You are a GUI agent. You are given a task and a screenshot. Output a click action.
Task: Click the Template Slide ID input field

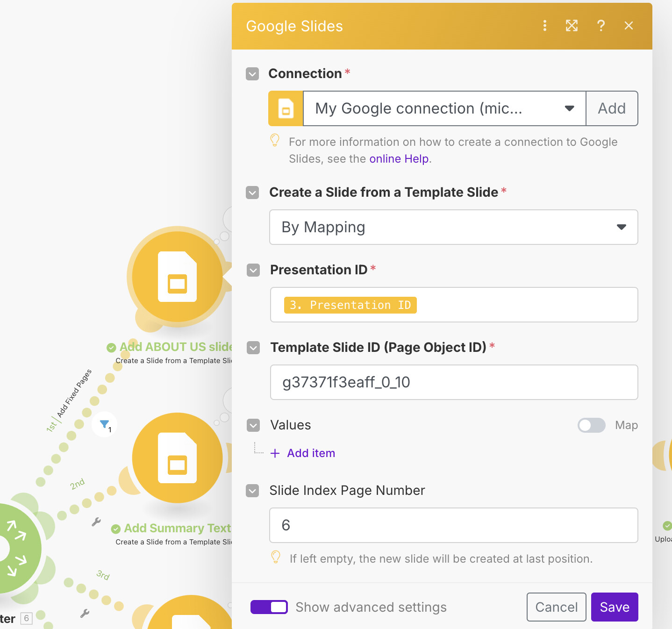(454, 382)
